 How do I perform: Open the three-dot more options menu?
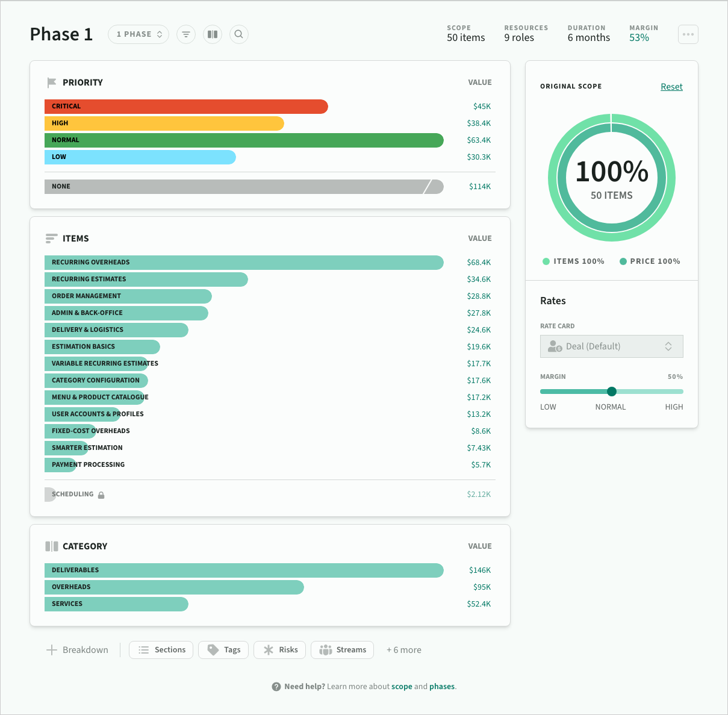(688, 34)
